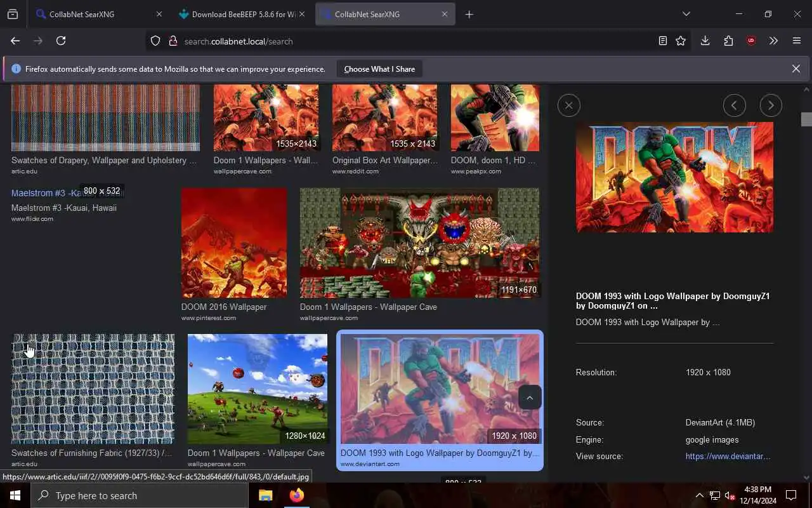Click Choose What I Share button
812x508 pixels.
point(379,69)
